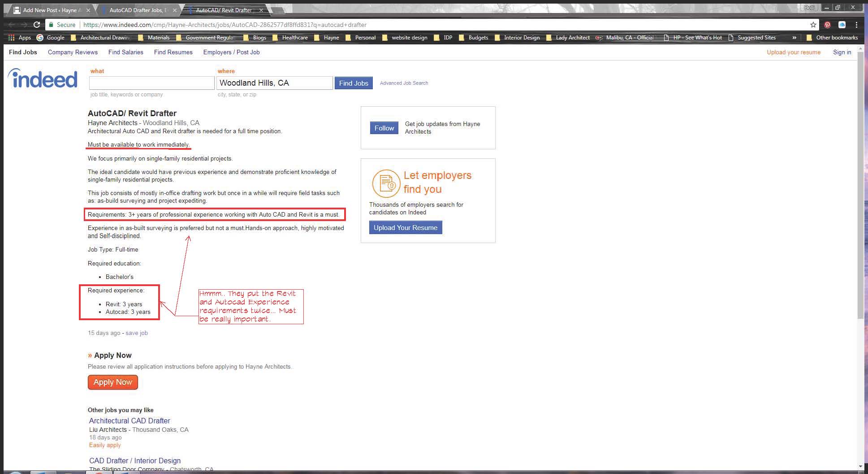Open the Malibu, CA - Official bookmark
The width and height of the screenshot is (868, 474).
625,38
